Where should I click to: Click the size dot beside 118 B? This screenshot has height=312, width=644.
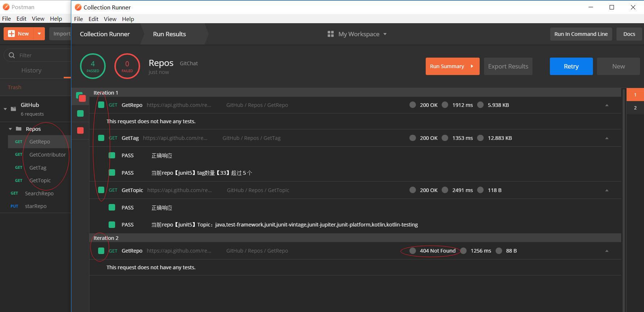(x=480, y=190)
